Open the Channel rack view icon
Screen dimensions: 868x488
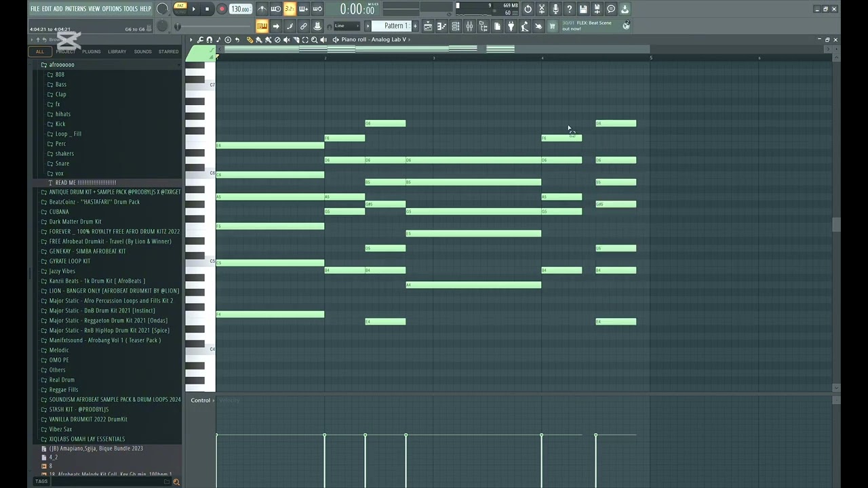tap(456, 26)
